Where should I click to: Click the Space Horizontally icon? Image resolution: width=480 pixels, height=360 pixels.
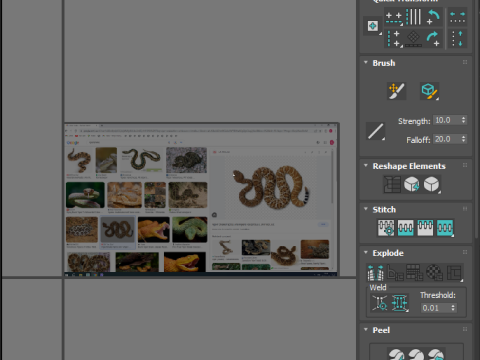457,17
